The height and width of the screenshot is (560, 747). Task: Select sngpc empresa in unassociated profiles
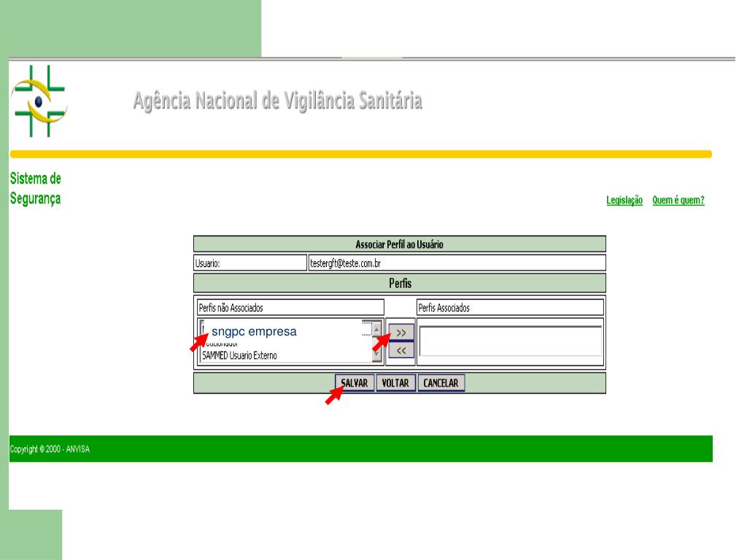[x=253, y=332]
